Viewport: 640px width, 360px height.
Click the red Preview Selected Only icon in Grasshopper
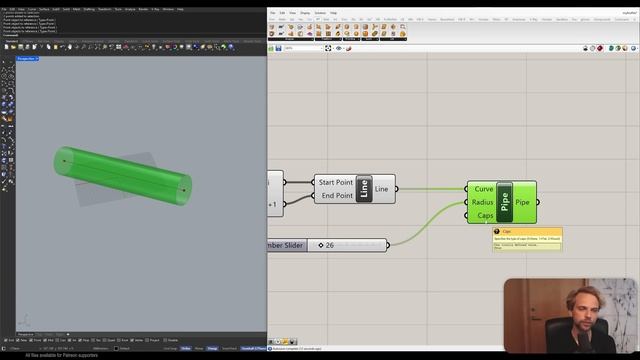pyautogui.click(x=600, y=48)
